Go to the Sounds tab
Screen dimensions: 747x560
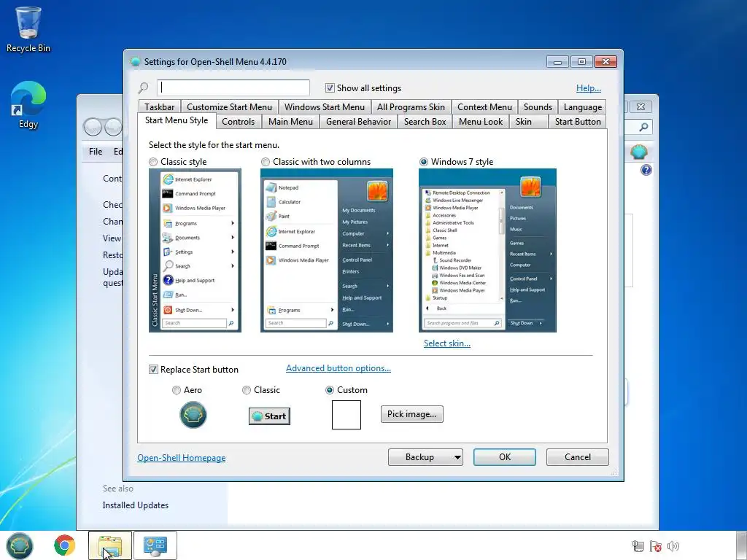point(538,107)
